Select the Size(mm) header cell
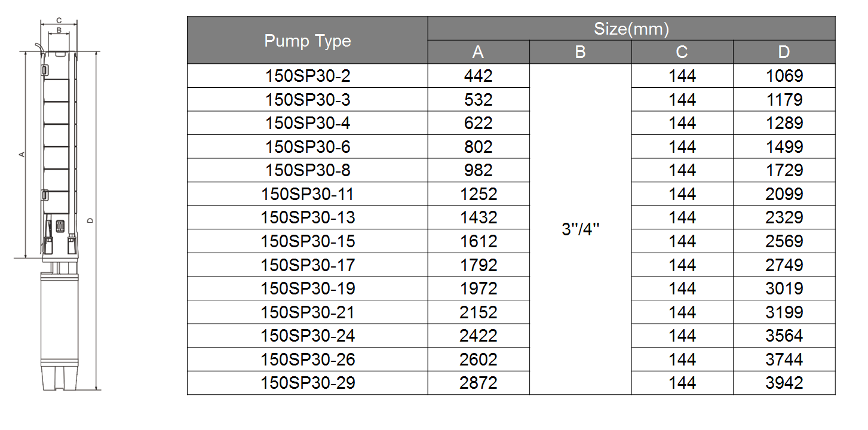This screenshot has width=868, height=430. click(x=631, y=29)
